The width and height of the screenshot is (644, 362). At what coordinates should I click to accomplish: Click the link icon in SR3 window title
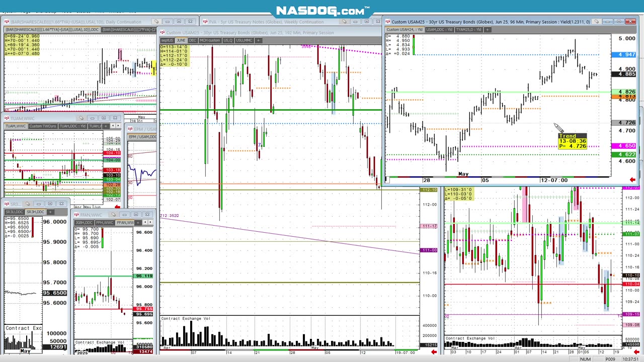pyautogui.click(x=28, y=204)
